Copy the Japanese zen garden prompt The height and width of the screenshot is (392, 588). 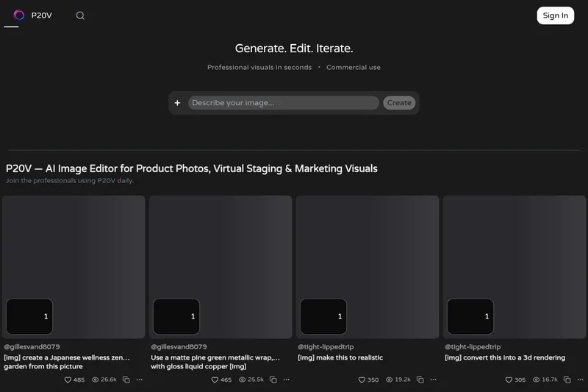pos(126,379)
